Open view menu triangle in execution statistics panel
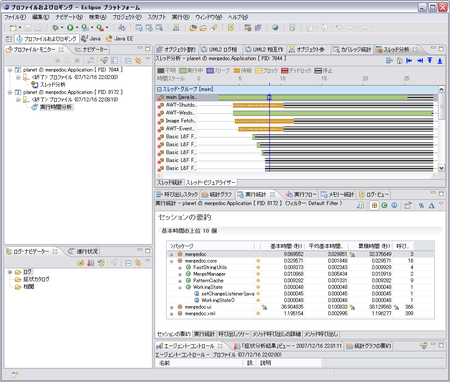This screenshot has width=450, height=382. (441, 204)
